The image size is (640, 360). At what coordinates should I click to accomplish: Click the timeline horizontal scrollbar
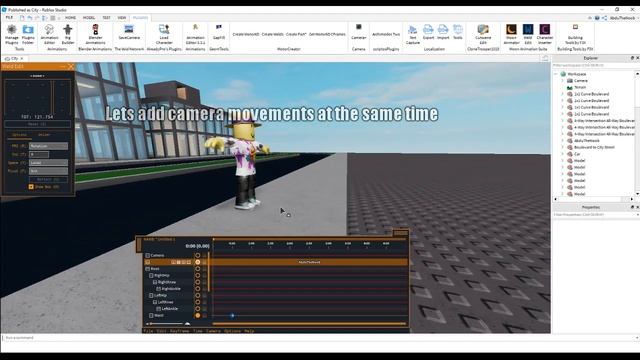coord(309,324)
